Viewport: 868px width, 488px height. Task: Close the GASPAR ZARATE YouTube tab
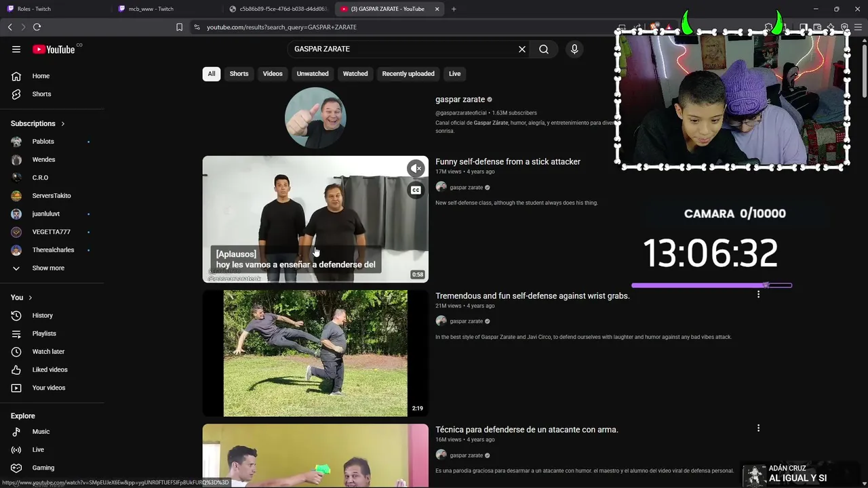point(437,9)
